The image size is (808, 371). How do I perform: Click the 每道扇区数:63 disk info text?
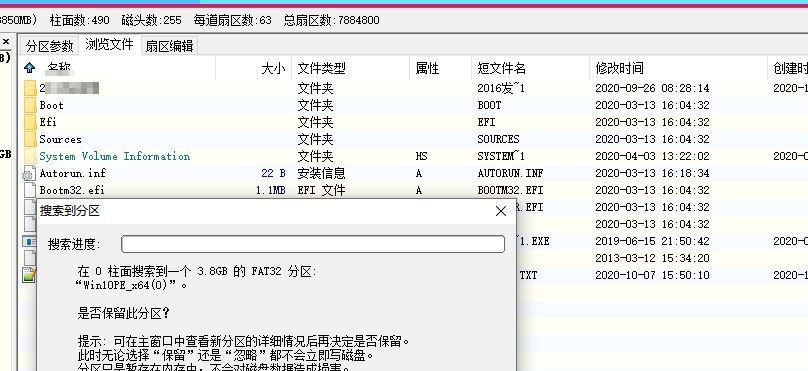[x=232, y=20]
